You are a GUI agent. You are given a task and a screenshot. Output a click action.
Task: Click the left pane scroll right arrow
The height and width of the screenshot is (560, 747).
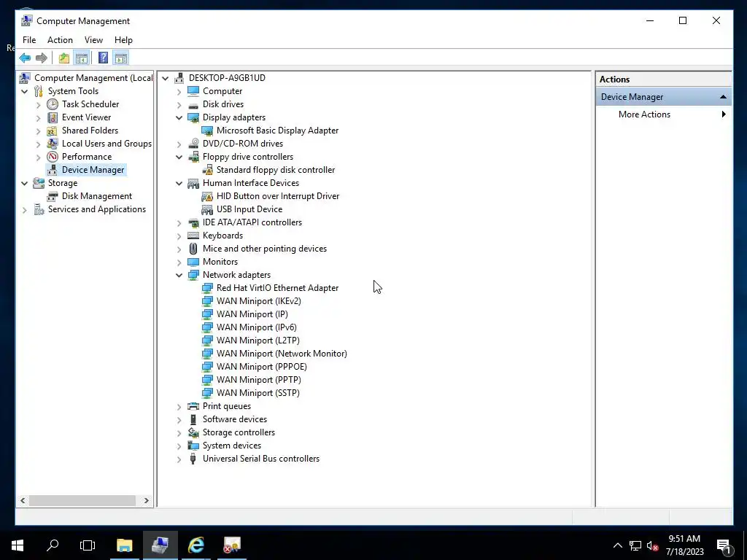[x=146, y=500]
